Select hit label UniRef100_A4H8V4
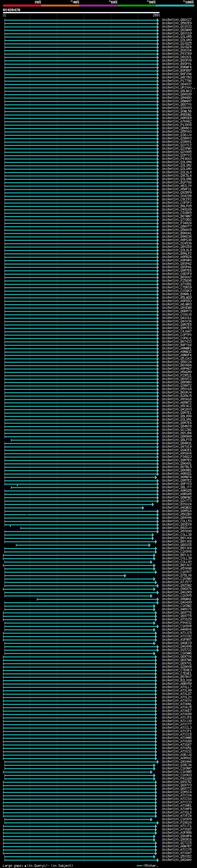This screenshot has height=868, width=197. (177, 630)
